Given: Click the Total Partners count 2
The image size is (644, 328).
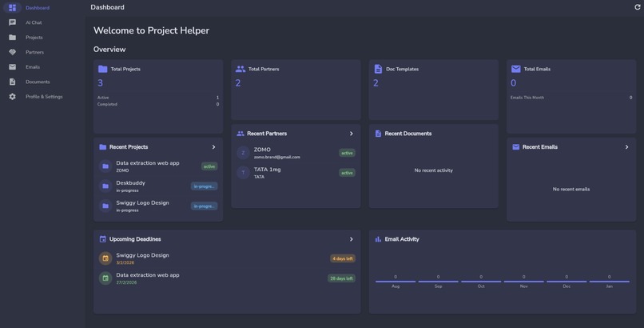Looking at the screenshot, I should click(238, 83).
